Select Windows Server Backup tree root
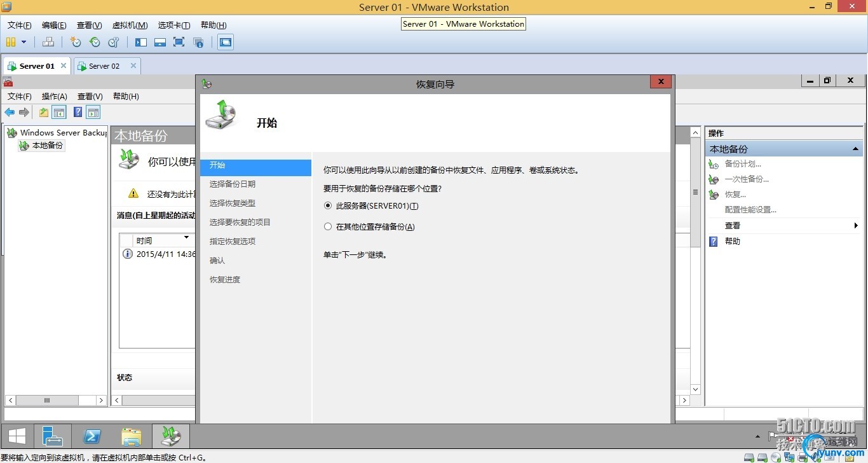 point(57,133)
